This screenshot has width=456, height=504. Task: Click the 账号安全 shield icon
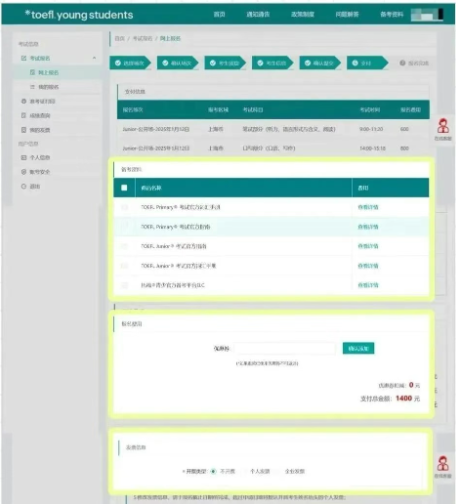pos(24,172)
